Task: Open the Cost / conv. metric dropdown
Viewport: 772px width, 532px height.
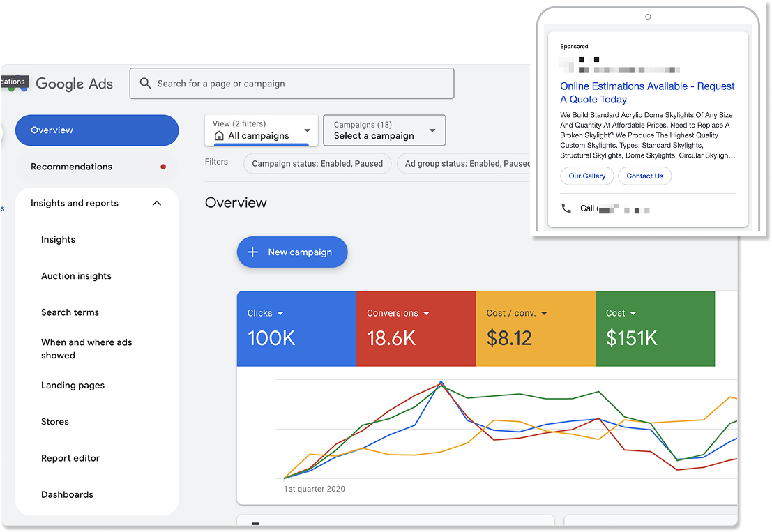Action: (544, 314)
